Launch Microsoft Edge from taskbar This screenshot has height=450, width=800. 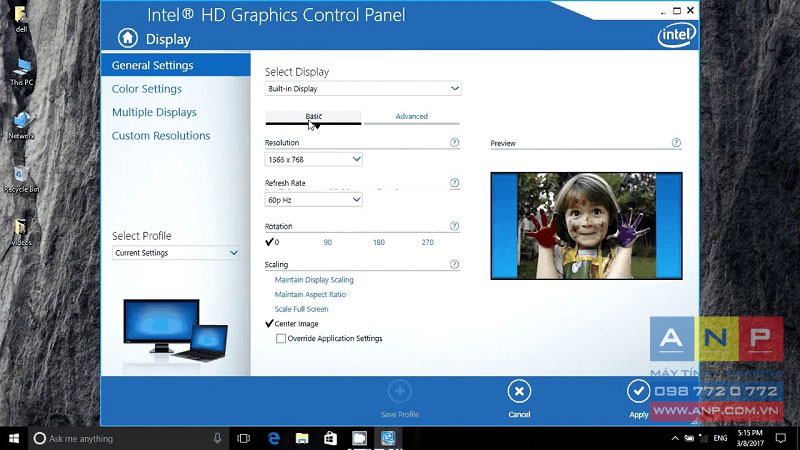click(x=273, y=438)
